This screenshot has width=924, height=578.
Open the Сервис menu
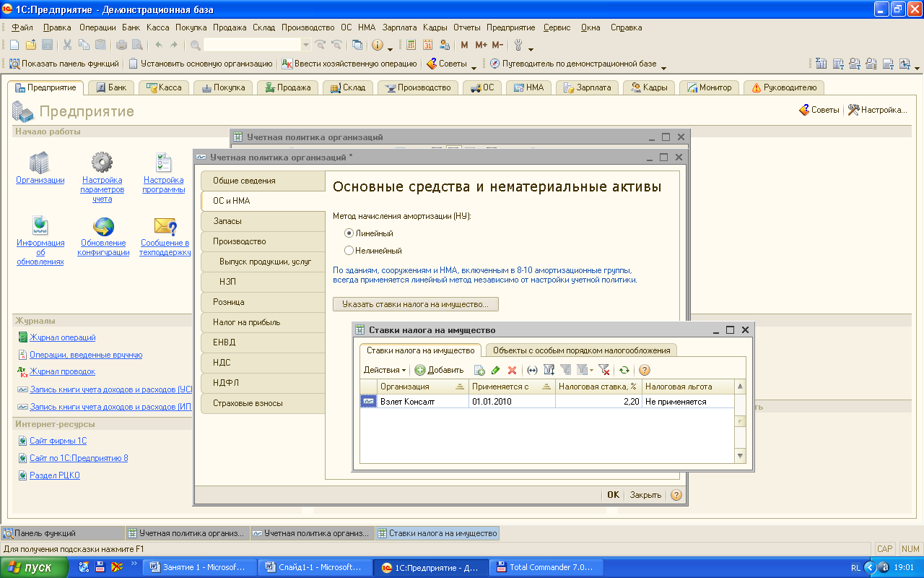pos(557,27)
